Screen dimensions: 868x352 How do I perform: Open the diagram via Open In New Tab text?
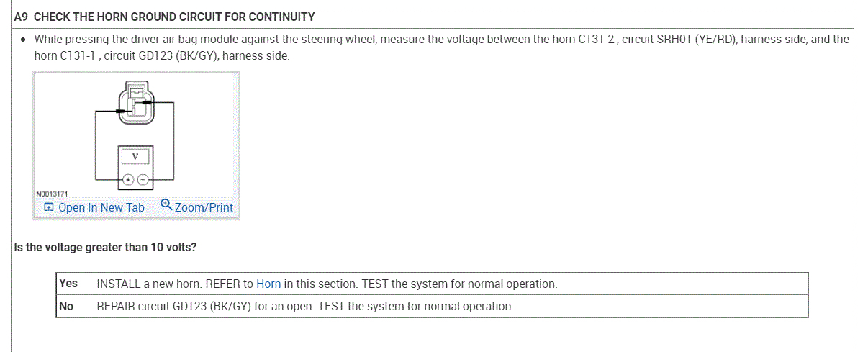(101, 207)
